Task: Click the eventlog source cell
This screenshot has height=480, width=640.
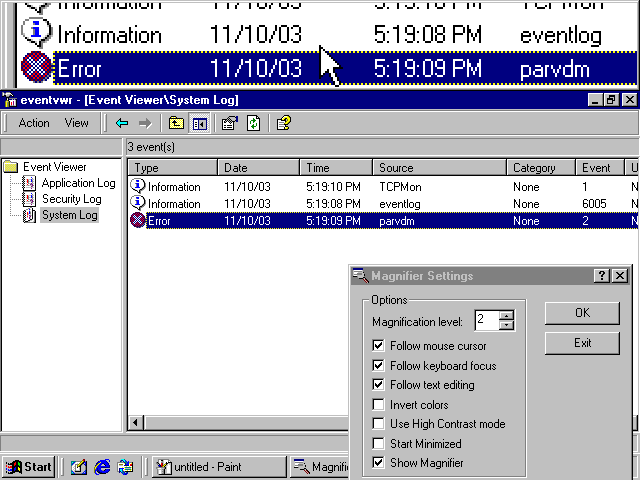Action: [400, 204]
